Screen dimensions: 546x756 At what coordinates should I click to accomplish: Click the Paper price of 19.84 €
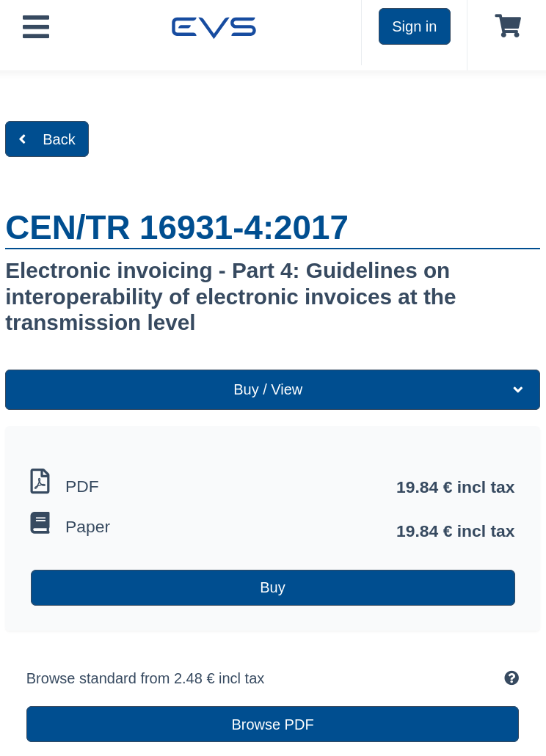pos(455,531)
